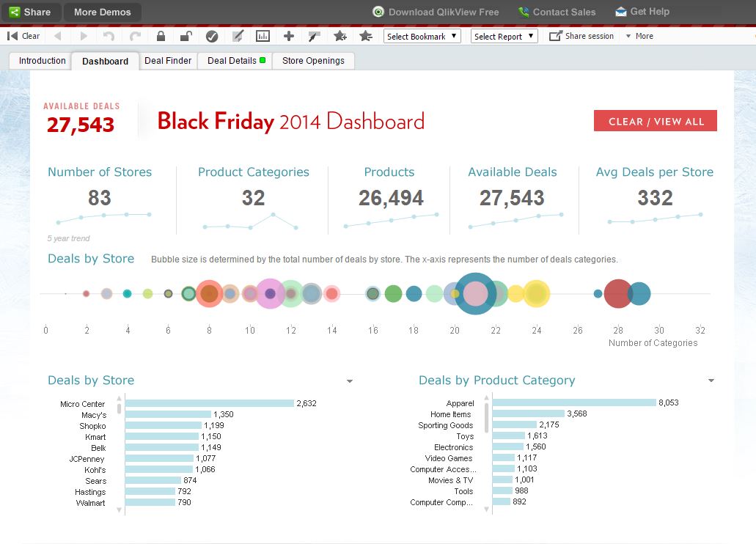The image size is (756, 544).
Task: Click the Product Category list scrollbar thumb
Action: (486, 418)
